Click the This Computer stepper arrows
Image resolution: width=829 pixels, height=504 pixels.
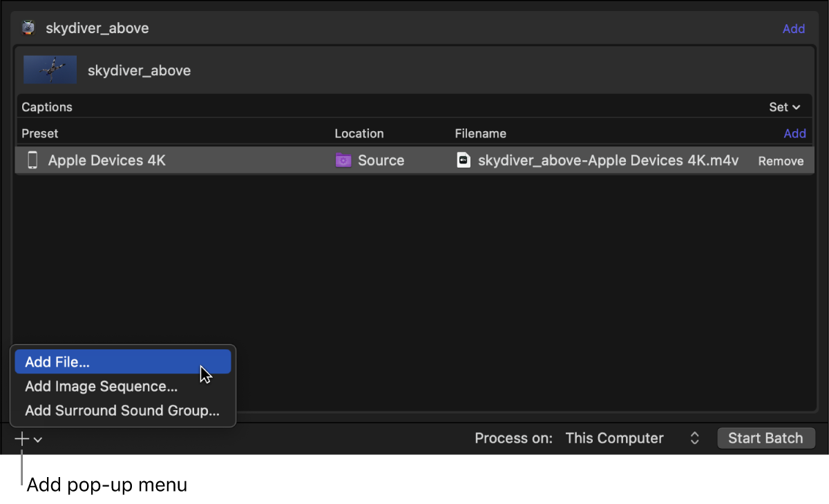(694, 438)
